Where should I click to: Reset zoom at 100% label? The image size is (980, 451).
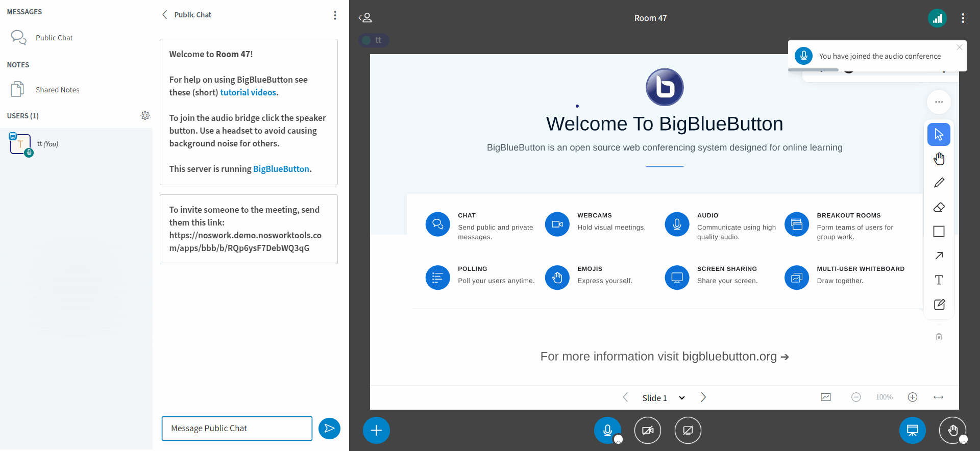pyautogui.click(x=884, y=397)
